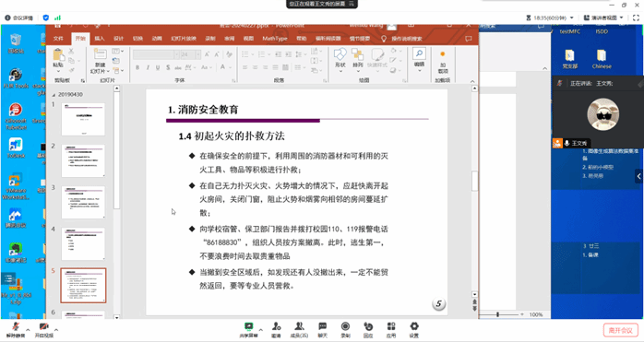Unmute the microphone with 解除静音
The image size is (644, 342).
point(16,330)
